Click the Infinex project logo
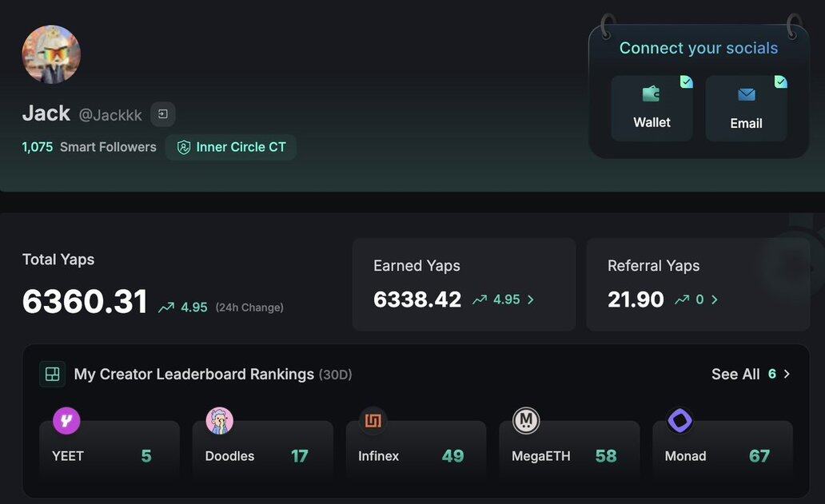The height and width of the screenshot is (504, 825). (x=373, y=420)
